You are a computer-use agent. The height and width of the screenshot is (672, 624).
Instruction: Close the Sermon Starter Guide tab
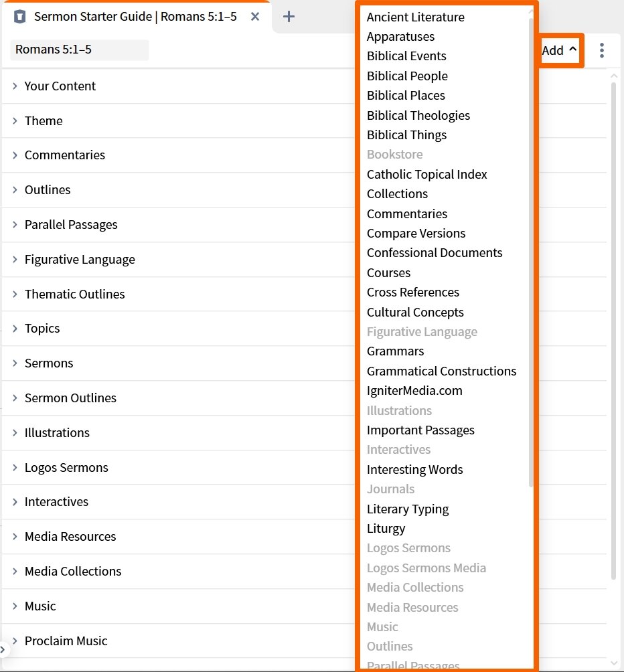pyautogui.click(x=255, y=17)
